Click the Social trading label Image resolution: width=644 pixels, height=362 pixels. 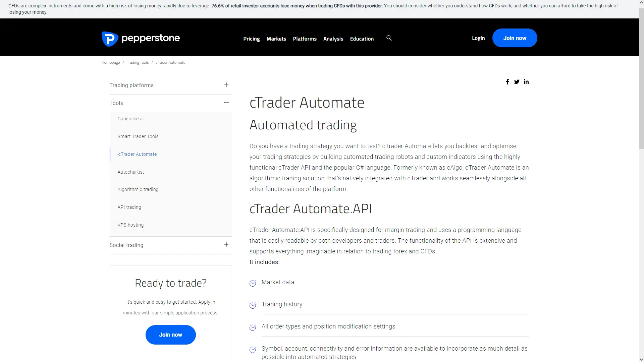pos(126,245)
